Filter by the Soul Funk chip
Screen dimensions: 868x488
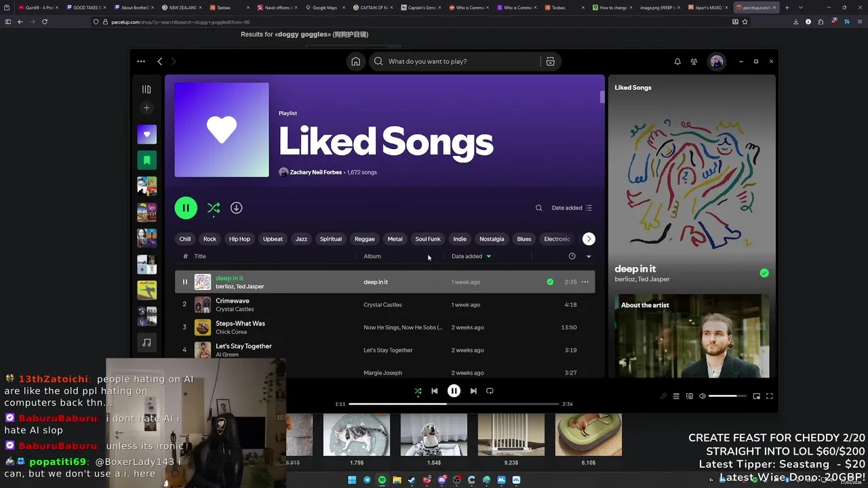pyautogui.click(x=428, y=239)
